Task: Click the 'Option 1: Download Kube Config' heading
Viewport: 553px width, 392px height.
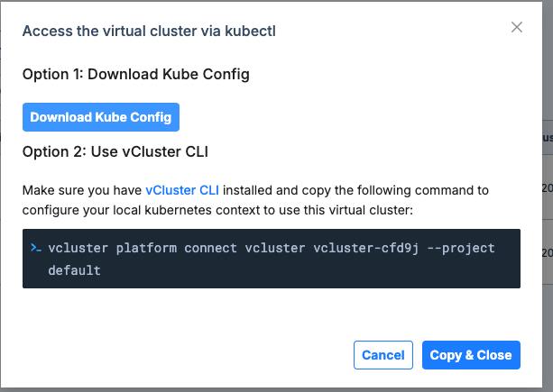Action: point(135,74)
